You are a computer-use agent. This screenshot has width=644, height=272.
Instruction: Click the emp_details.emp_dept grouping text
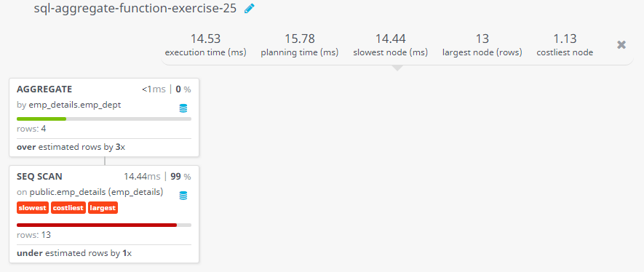click(75, 105)
